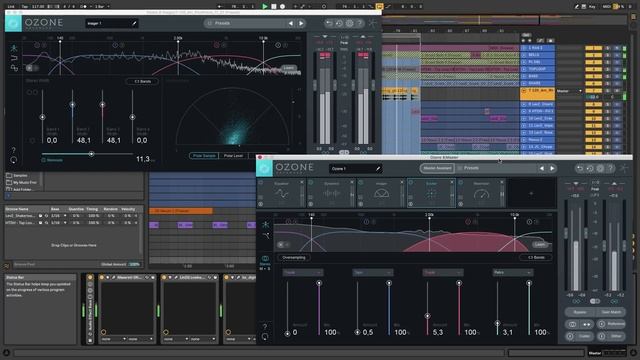Go to next preset in Ozone Master
The height and width of the screenshot is (360, 640).
(x=552, y=168)
